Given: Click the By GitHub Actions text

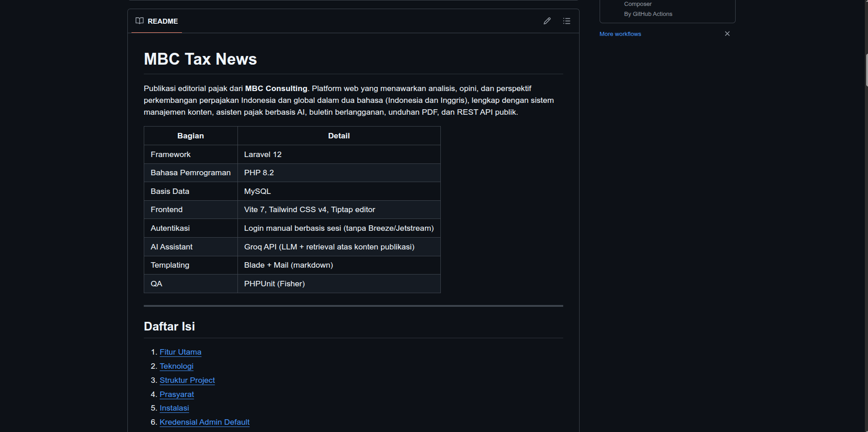Looking at the screenshot, I should coord(648,14).
